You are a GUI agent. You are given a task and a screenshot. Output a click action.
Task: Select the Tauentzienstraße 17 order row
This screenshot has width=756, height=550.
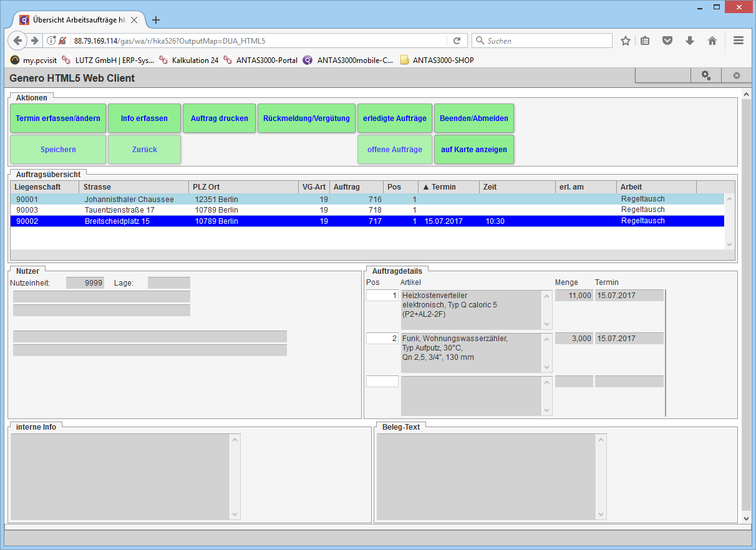click(119, 210)
